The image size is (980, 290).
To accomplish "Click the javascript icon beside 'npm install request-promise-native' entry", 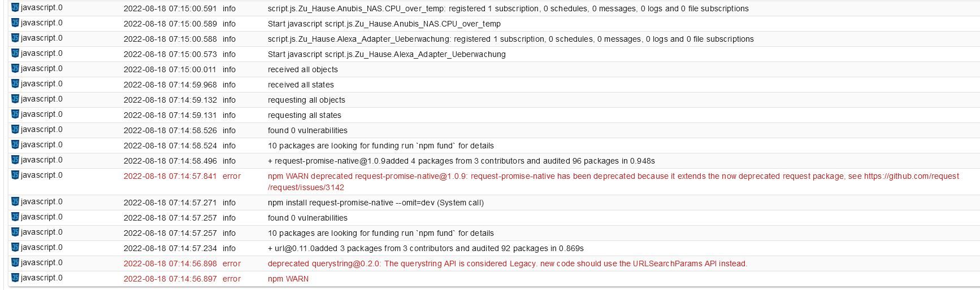I will [x=15, y=202].
